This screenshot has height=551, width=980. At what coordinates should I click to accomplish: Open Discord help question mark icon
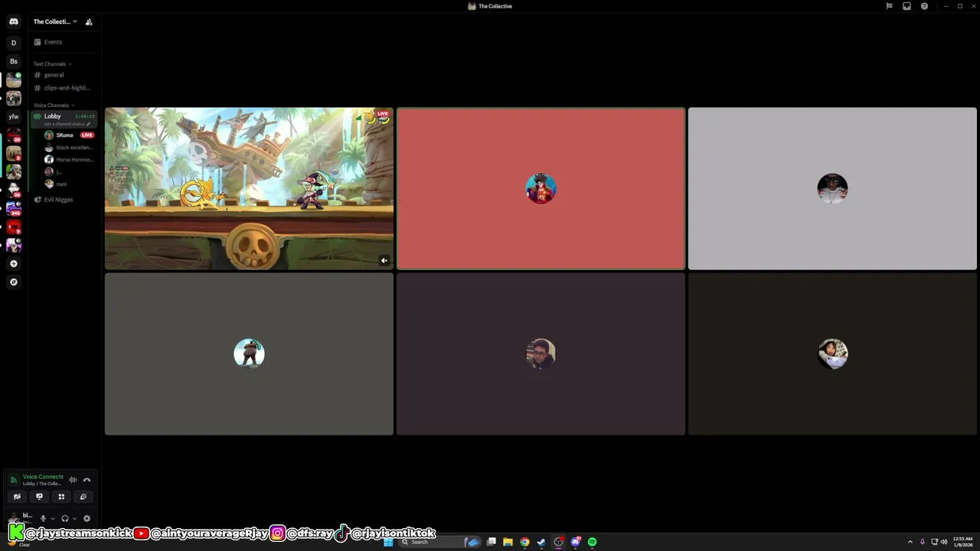[924, 6]
